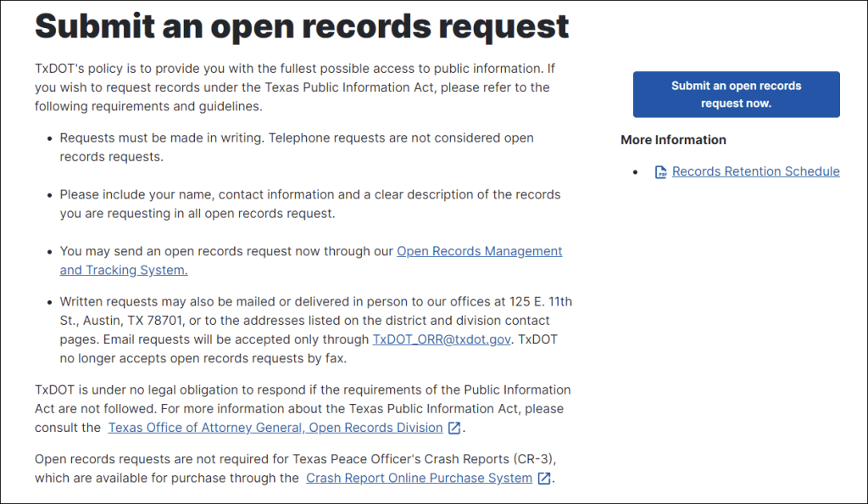Click the TxDOT_ORR@txdot.gov email link
Viewport: 868px width, 504px height.
coord(441,339)
